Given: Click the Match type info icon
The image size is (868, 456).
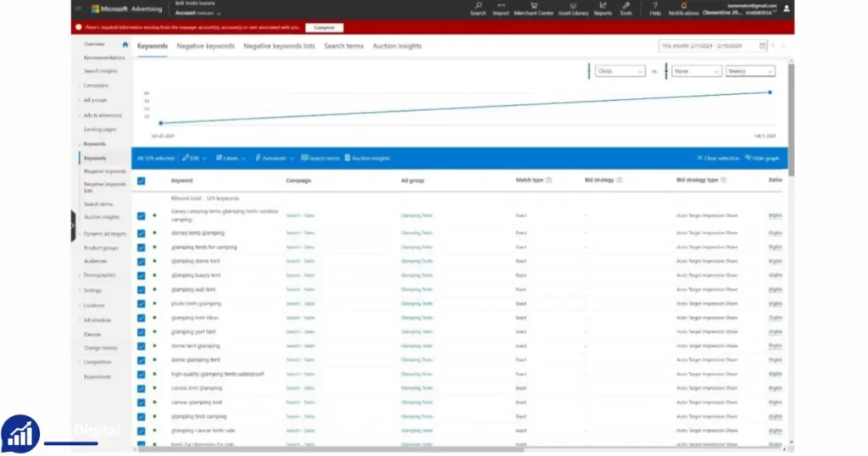Looking at the screenshot, I should (549, 180).
